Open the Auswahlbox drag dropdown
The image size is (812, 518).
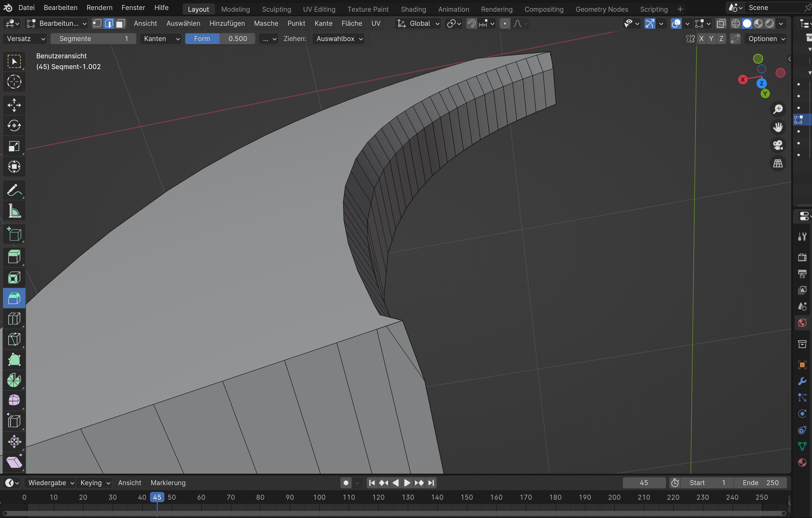[339, 39]
